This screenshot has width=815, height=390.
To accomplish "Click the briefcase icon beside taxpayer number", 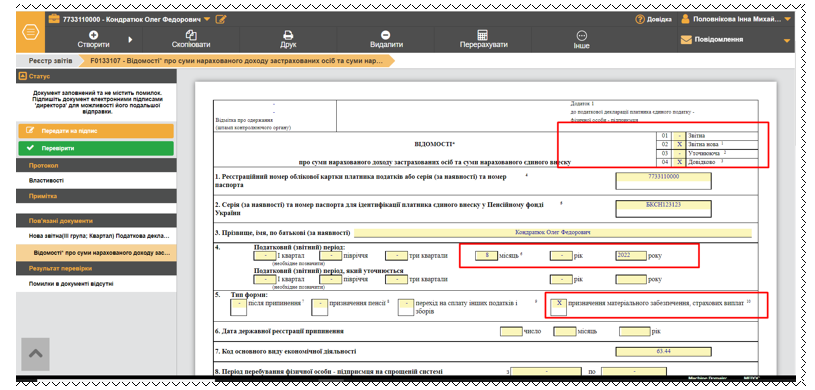I will 54,19.
